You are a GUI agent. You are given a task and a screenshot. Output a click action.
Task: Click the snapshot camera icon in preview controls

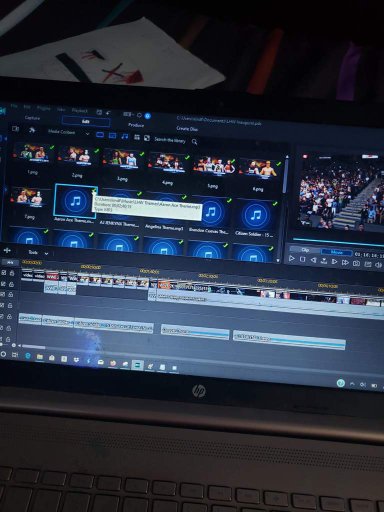click(x=356, y=263)
